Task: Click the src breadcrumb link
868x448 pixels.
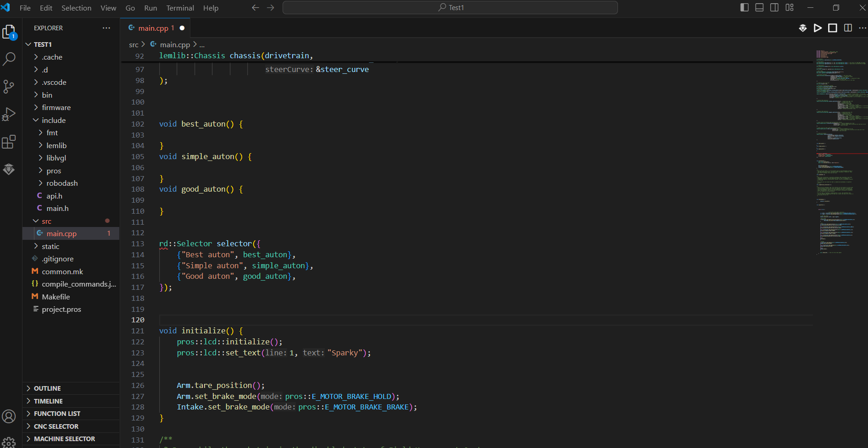Action: (x=134, y=44)
